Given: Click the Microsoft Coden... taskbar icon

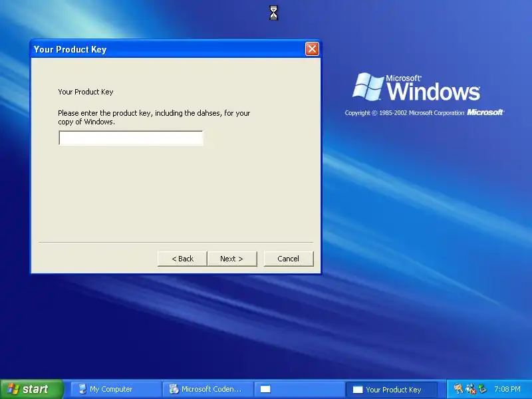Looking at the screenshot, I should coord(174,389).
